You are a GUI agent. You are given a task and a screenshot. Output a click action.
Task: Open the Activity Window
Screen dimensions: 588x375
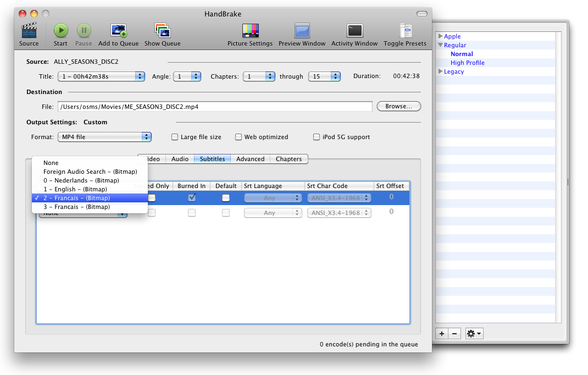tap(354, 31)
